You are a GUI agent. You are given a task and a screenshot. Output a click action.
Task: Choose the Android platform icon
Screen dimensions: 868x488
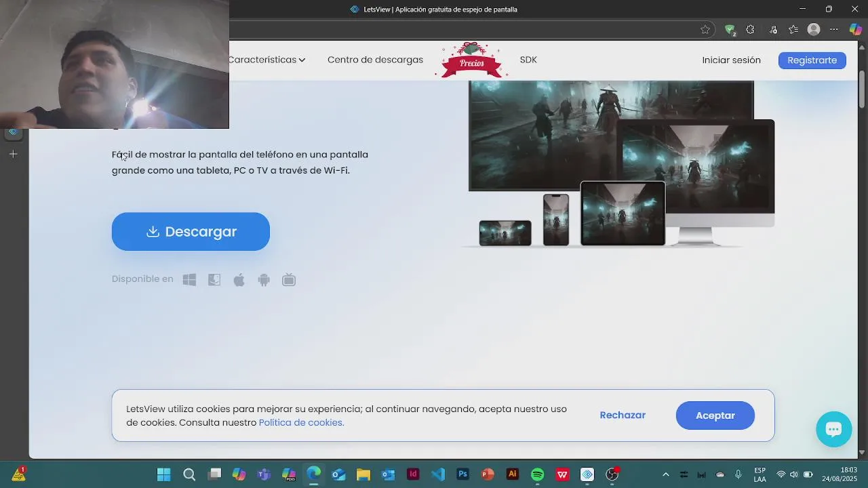(264, 280)
